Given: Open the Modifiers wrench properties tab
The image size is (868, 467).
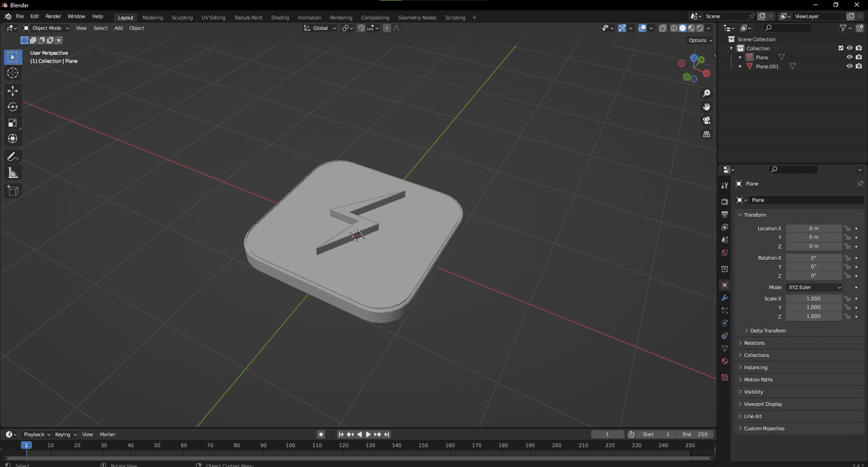Looking at the screenshot, I should (724, 298).
